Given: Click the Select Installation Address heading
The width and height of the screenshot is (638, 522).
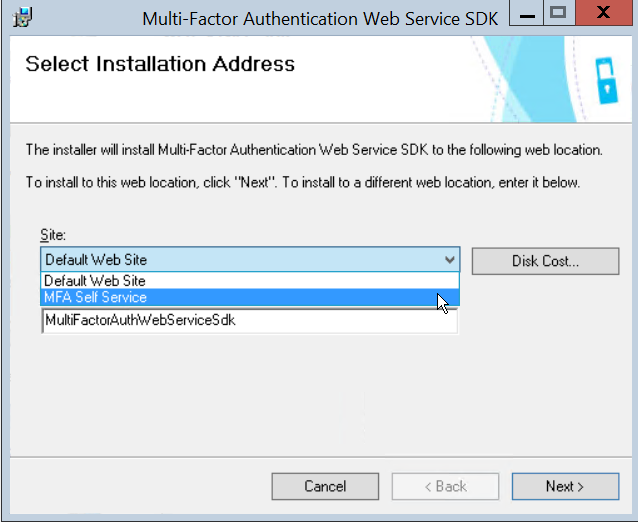Looking at the screenshot, I should tap(160, 64).
